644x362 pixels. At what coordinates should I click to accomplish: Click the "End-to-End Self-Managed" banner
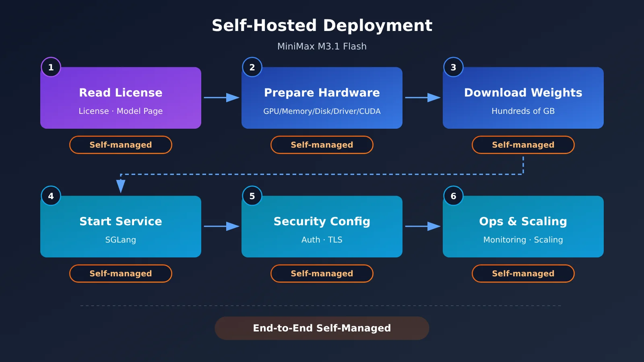click(x=322, y=328)
